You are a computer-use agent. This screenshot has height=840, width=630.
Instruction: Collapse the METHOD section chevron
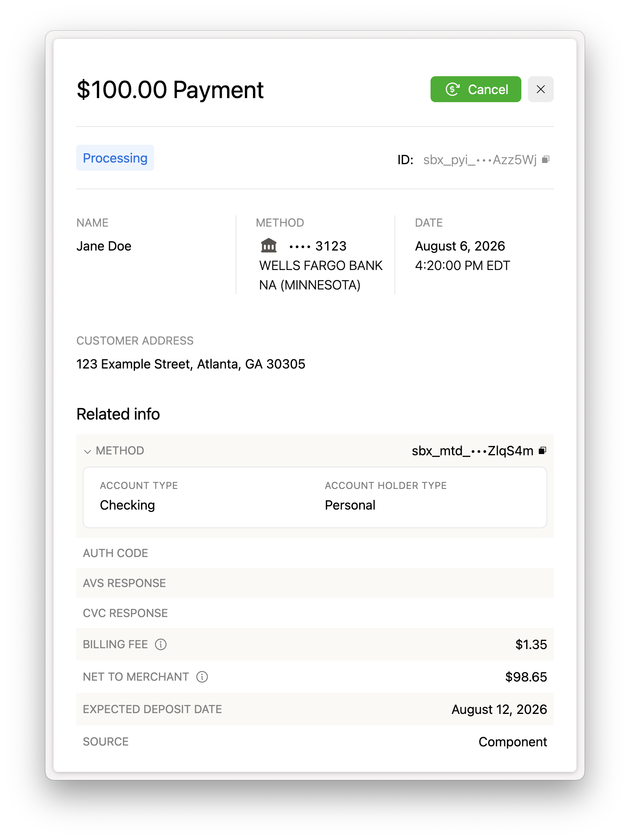point(87,451)
